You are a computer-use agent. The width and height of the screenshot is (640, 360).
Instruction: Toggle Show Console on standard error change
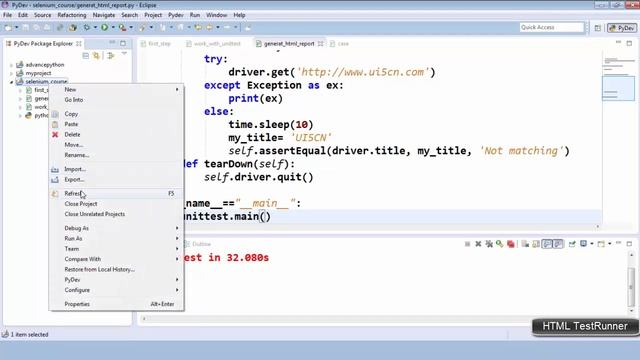(558, 244)
